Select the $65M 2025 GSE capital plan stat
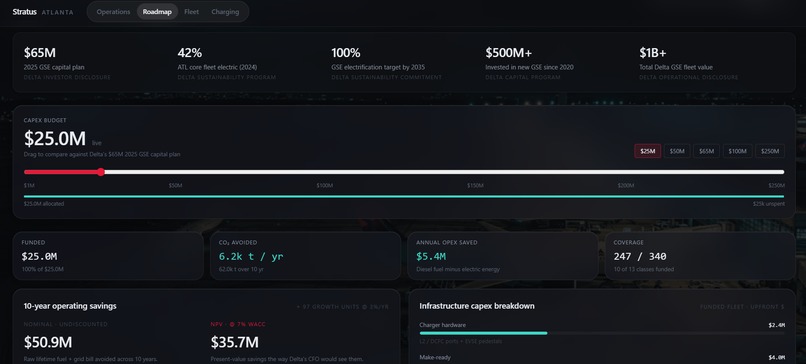 (67, 62)
